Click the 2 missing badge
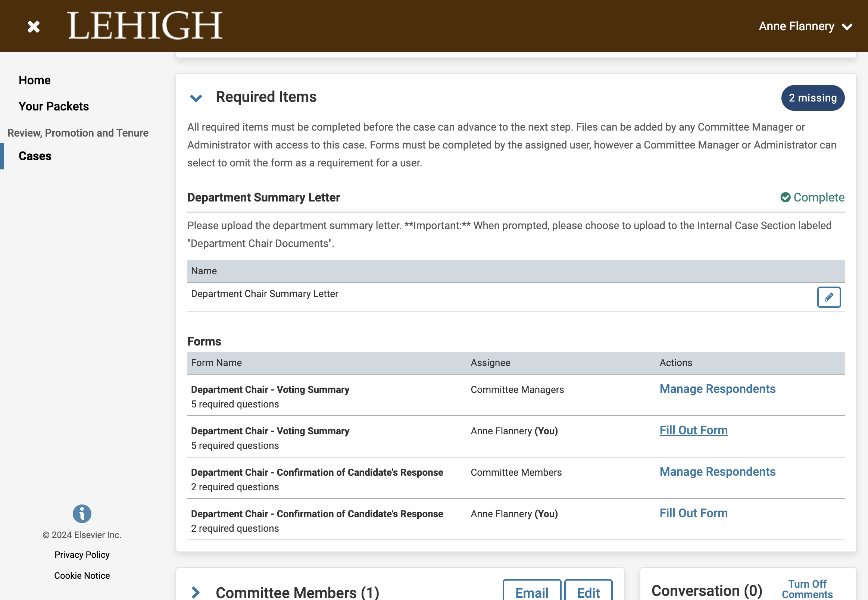The image size is (868, 600). pyautogui.click(x=813, y=98)
